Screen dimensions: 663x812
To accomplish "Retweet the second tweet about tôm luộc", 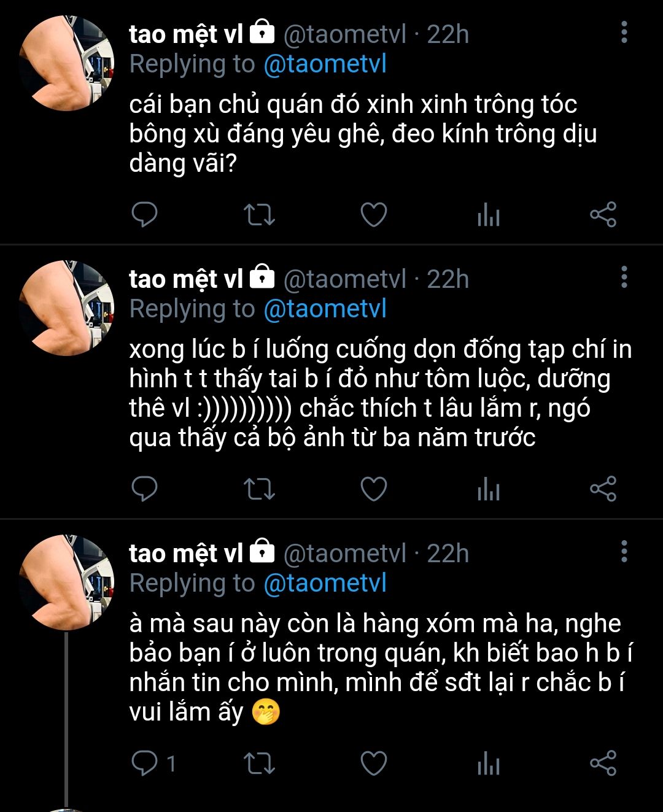I will click(x=259, y=489).
